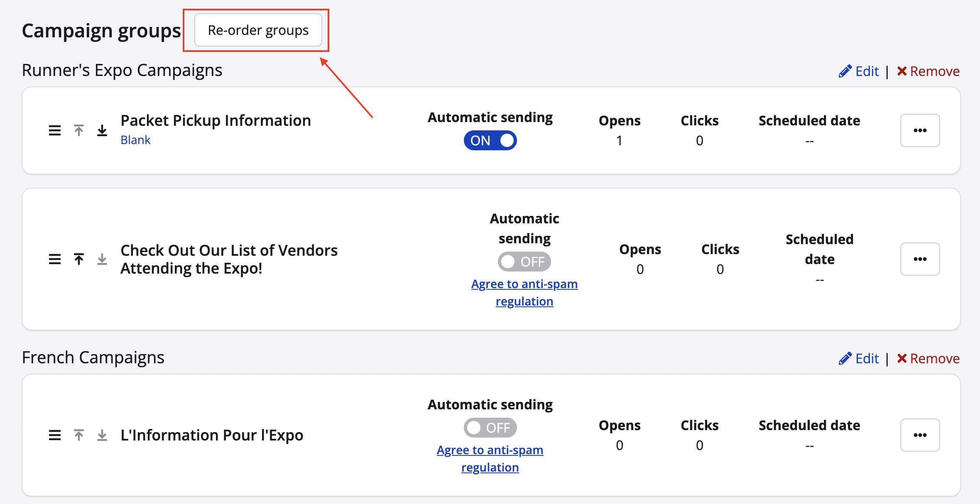Enable automatic sending for L'Information Pour l'Expo
The width and height of the screenshot is (980, 504).
pyautogui.click(x=490, y=428)
